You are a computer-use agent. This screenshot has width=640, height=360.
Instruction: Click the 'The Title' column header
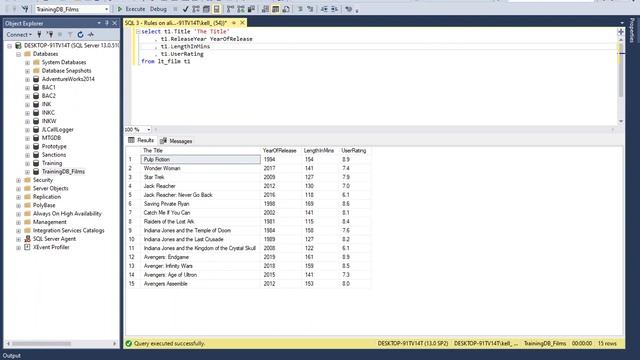pyautogui.click(x=200, y=151)
